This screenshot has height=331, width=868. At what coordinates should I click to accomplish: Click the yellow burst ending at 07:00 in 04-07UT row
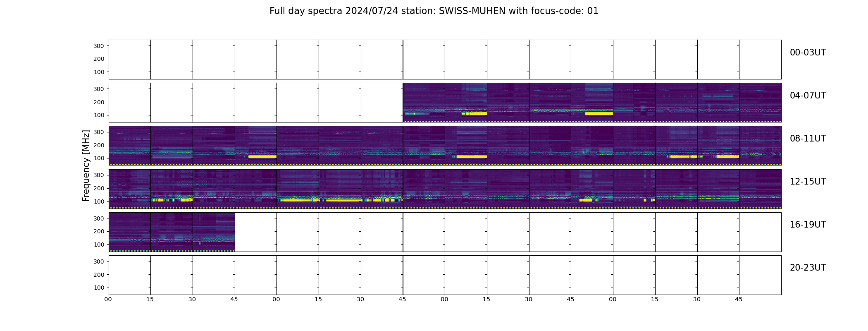[x=599, y=113]
